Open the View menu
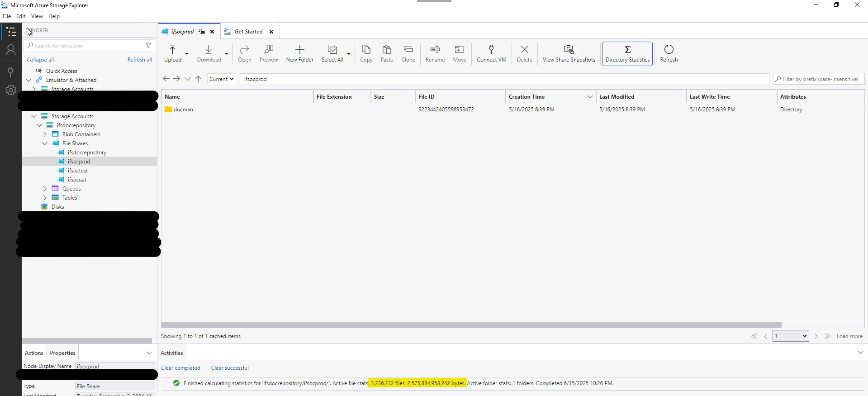Screen dimensions: 868x396 coord(37,16)
